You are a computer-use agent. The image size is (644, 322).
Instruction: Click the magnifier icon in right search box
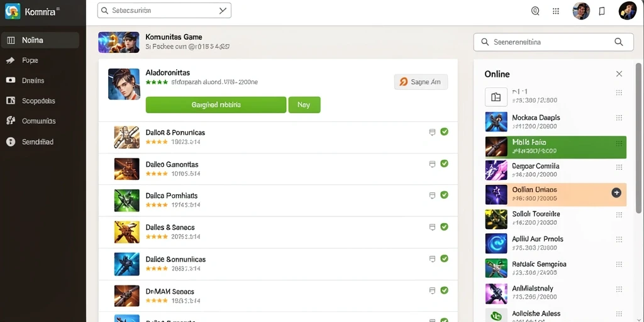pos(618,42)
